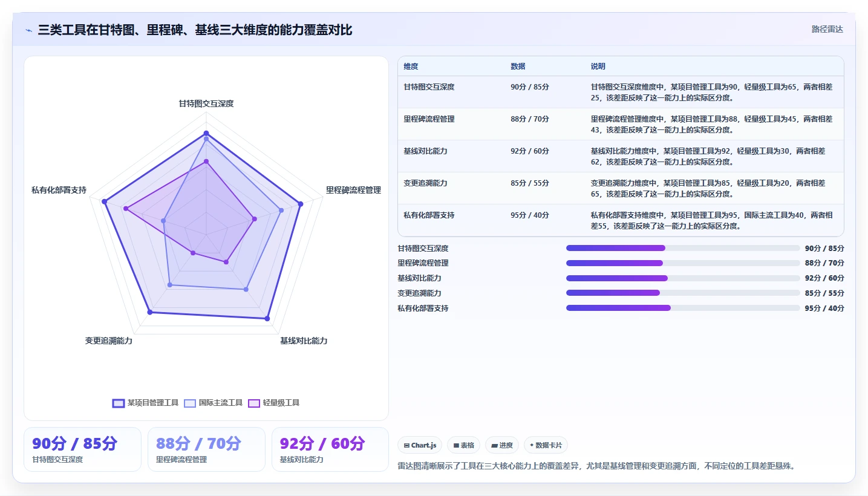This screenshot has height=496, width=868.
Task: Toggle 轻量级工具 legend entry
Action: 274,403
